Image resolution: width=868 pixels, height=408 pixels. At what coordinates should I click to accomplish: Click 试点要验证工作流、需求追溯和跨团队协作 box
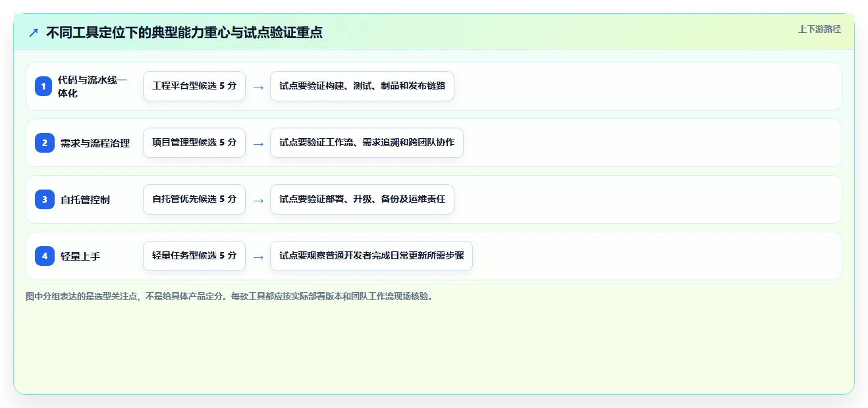pyautogui.click(x=367, y=143)
